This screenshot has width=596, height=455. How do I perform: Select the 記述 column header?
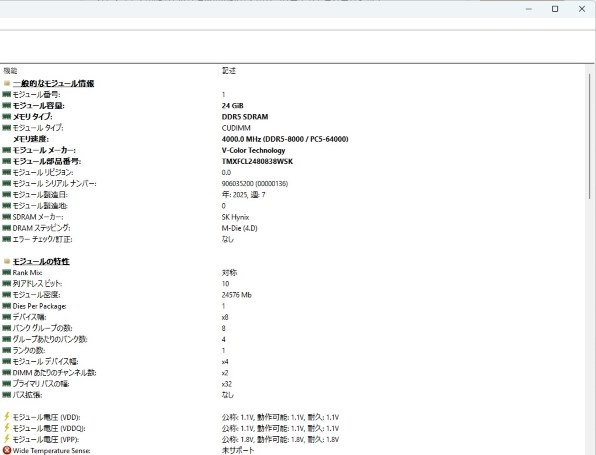229,71
